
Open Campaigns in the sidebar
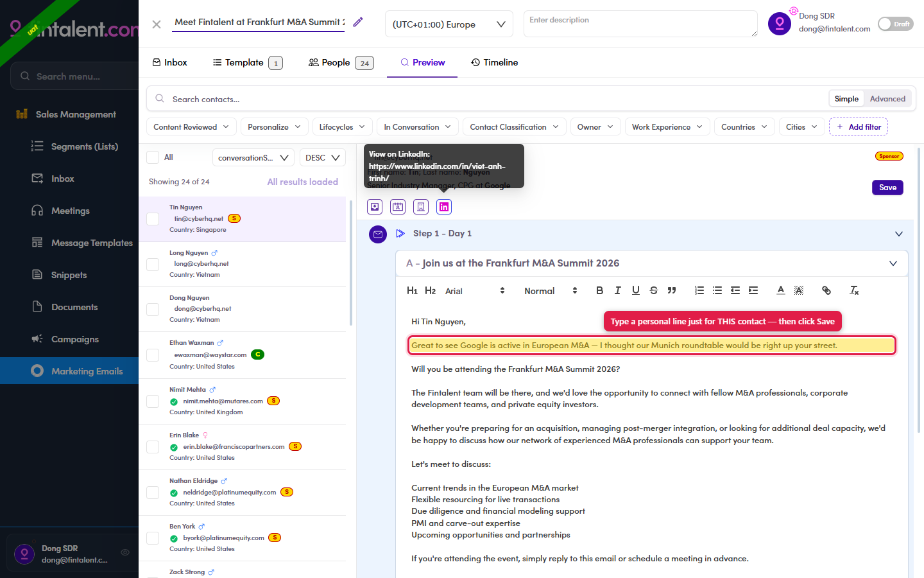pos(65,339)
